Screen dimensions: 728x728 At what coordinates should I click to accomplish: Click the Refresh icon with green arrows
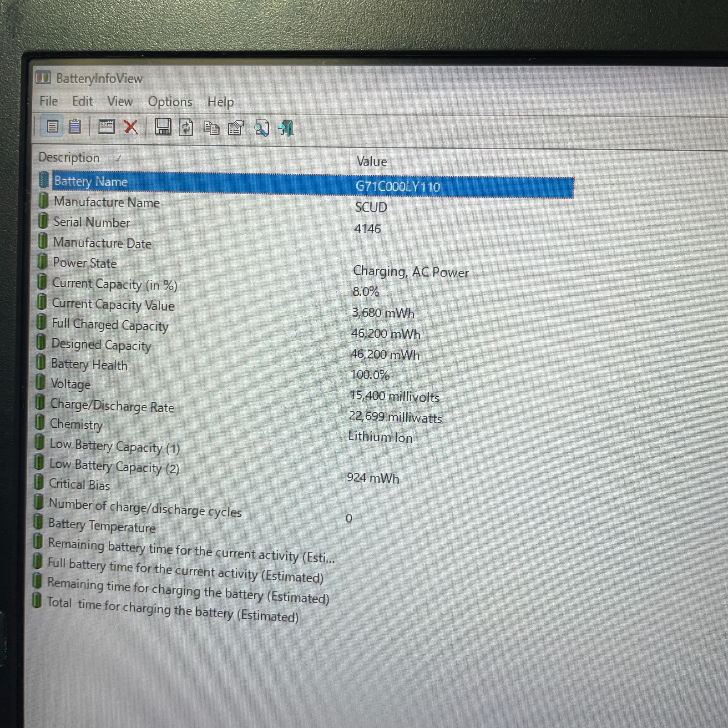(186, 128)
